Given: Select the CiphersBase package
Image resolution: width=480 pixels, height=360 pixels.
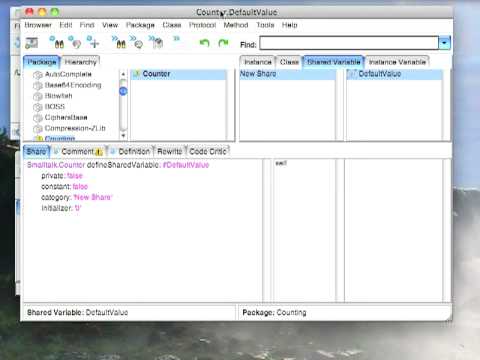Looking at the screenshot, I should 66,117.
